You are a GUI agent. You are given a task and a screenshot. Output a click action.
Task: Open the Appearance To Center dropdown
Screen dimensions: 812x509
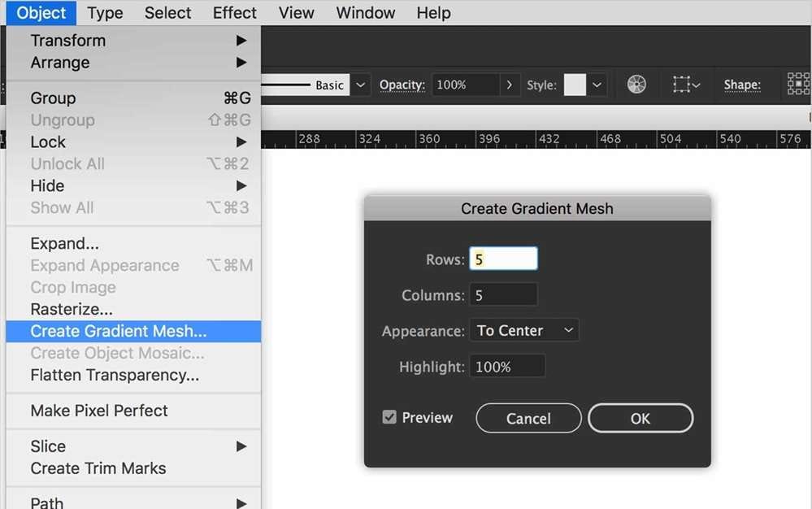524,330
